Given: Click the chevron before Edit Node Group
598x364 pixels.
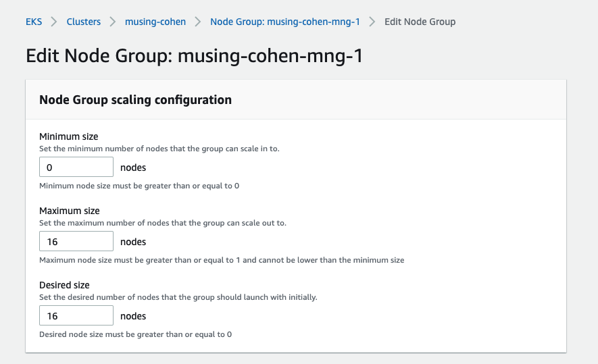Looking at the screenshot, I should tap(372, 22).
